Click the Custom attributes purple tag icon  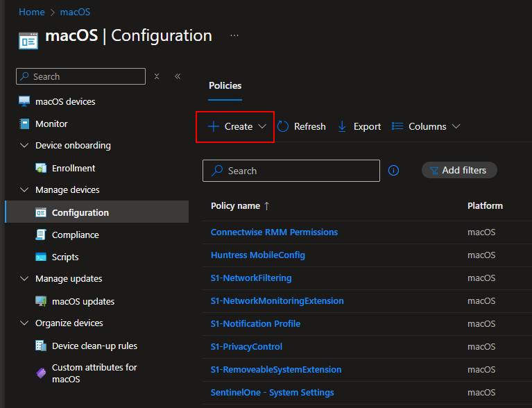pyautogui.click(x=41, y=373)
